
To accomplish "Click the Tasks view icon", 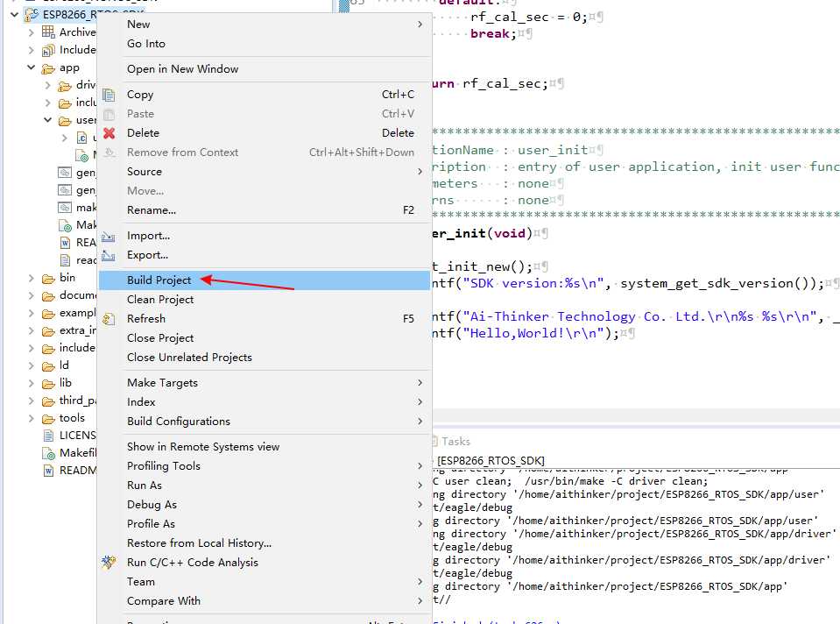I will click(435, 441).
